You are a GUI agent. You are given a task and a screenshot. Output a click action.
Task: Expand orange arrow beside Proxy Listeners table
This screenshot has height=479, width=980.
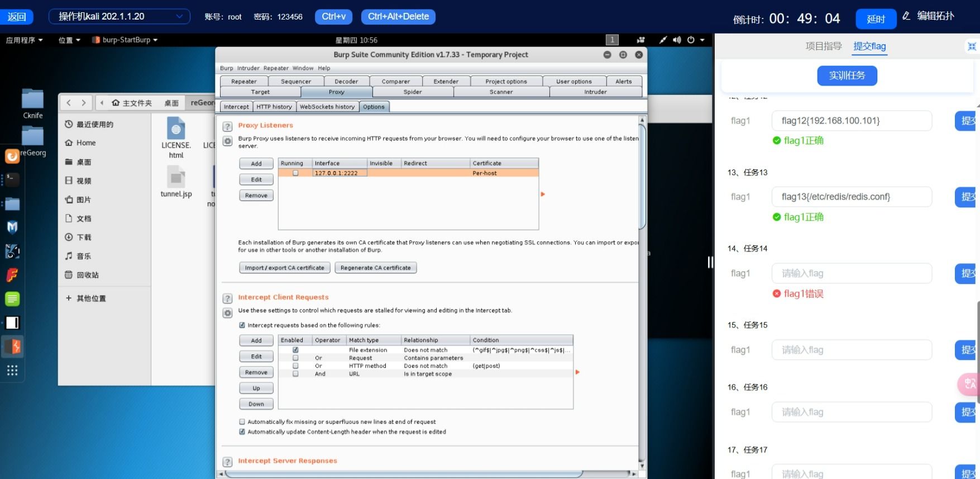[x=542, y=194]
